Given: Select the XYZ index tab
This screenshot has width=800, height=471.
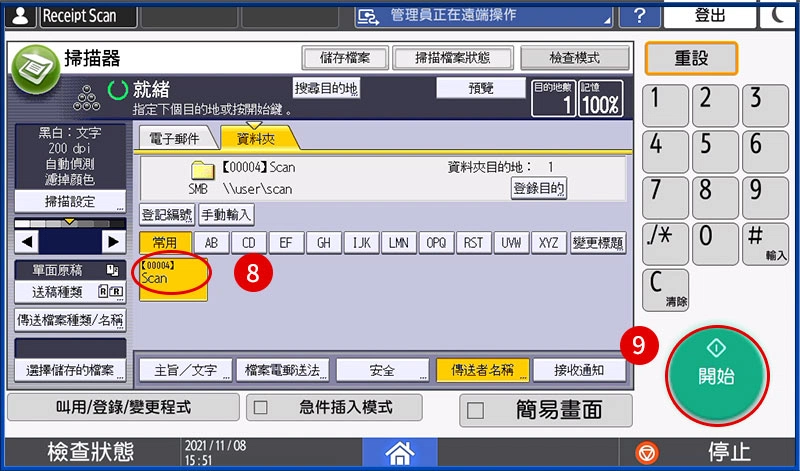Looking at the screenshot, I should pos(549,243).
